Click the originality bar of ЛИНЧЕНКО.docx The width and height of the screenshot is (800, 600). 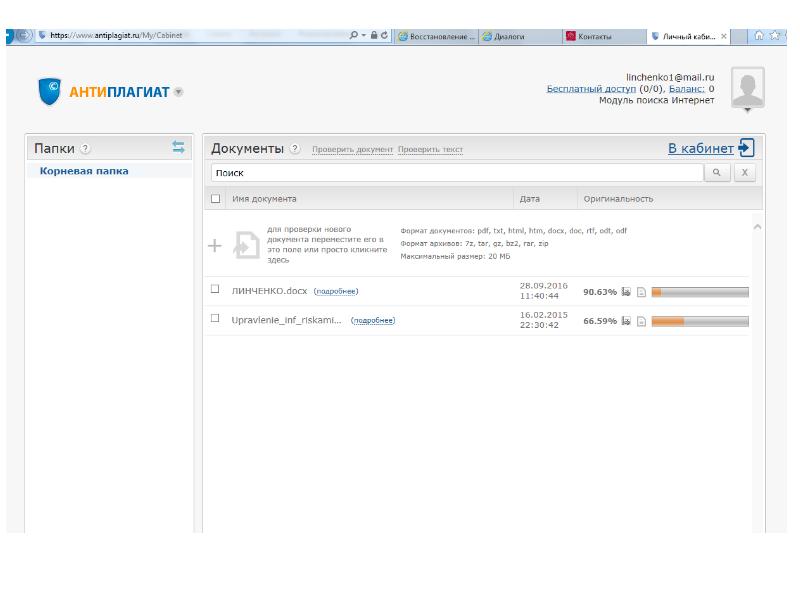(699, 292)
